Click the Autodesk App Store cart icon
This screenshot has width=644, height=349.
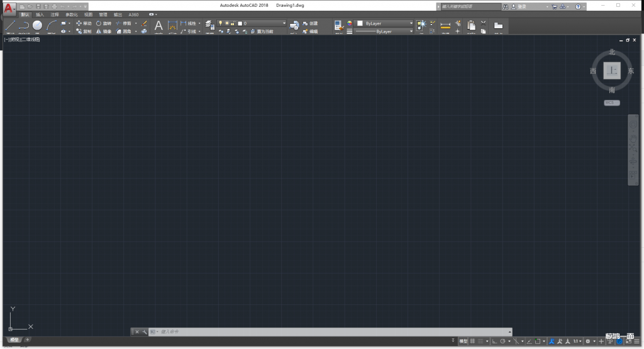pyautogui.click(x=554, y=6)
